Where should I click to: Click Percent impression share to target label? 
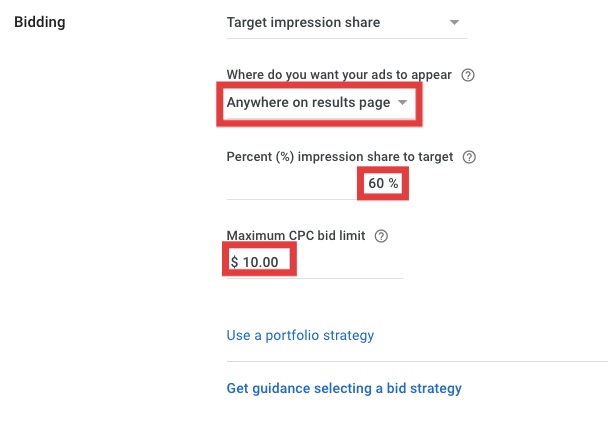(x=340, y=157)
